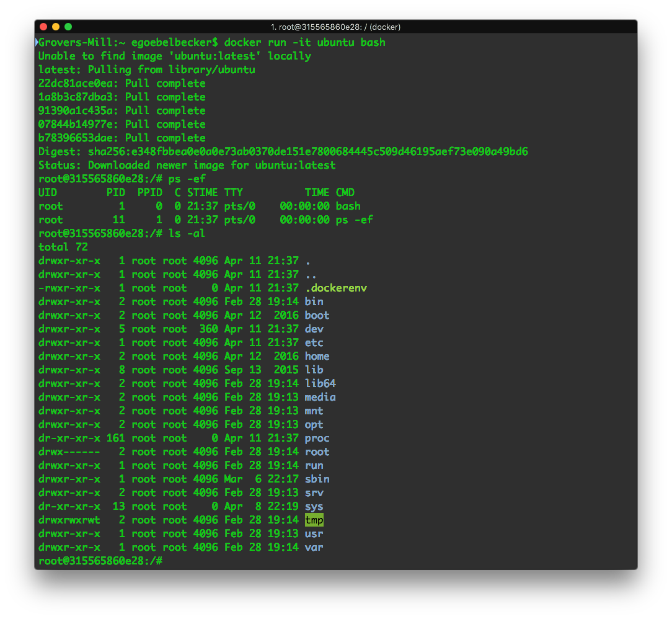Image resolution: width=672 pixels, height=619 pixels.
Task: Click the size 360 on dev row
Action: coord(209,329)
